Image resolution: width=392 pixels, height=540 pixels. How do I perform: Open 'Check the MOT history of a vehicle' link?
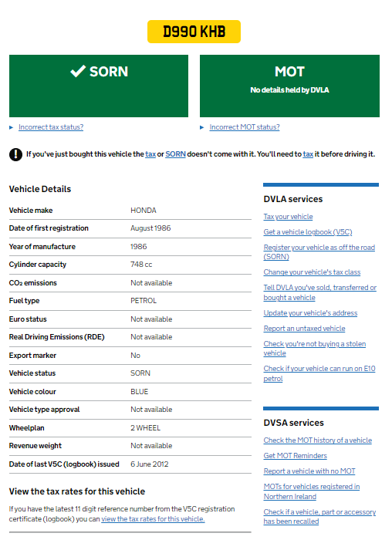pyautogui.click(x=318, y=440)
